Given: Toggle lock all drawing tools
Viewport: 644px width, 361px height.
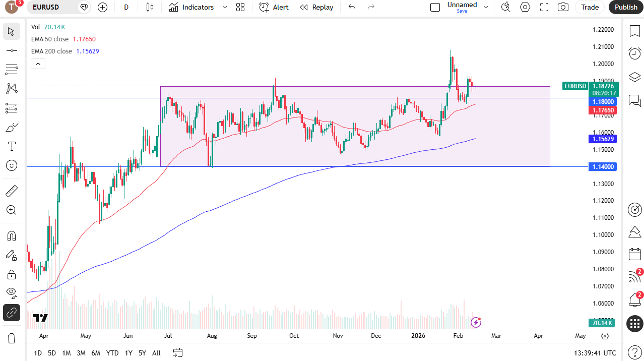Looking at the screenshot, I should click(12, 274).
